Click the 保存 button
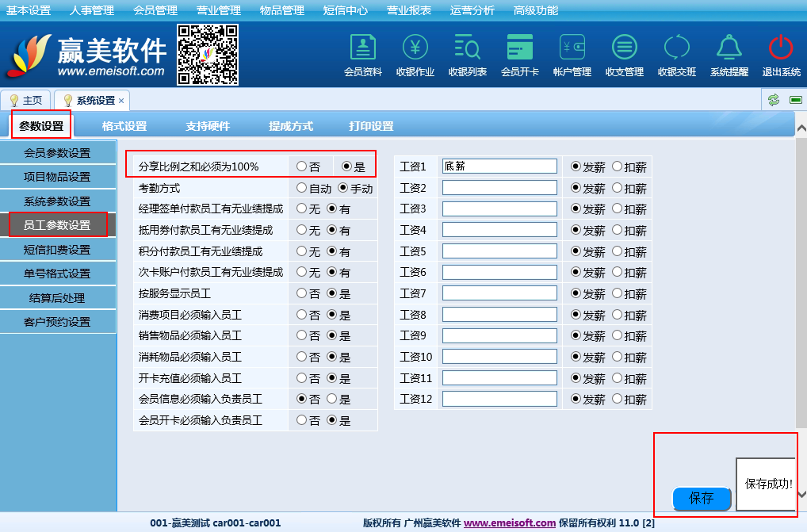807x532 pixels. [702, 499]
